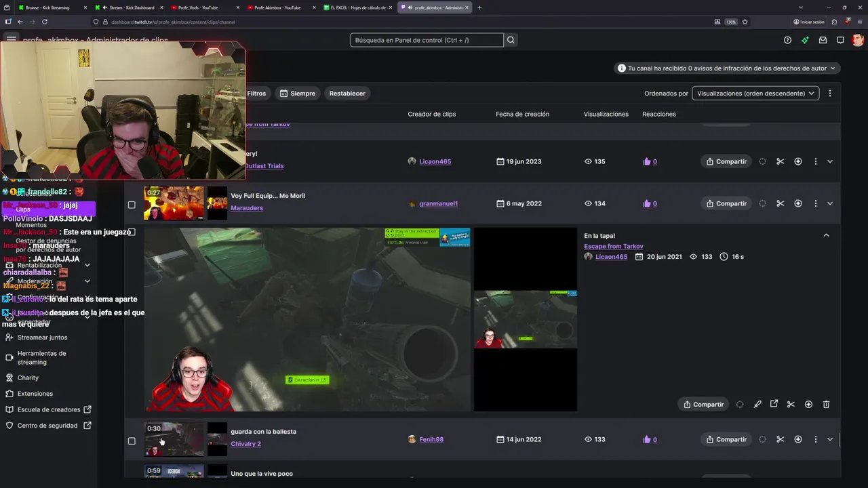
Task: Click the bookmark star in the address bar
Action: [x=745, y=22]
